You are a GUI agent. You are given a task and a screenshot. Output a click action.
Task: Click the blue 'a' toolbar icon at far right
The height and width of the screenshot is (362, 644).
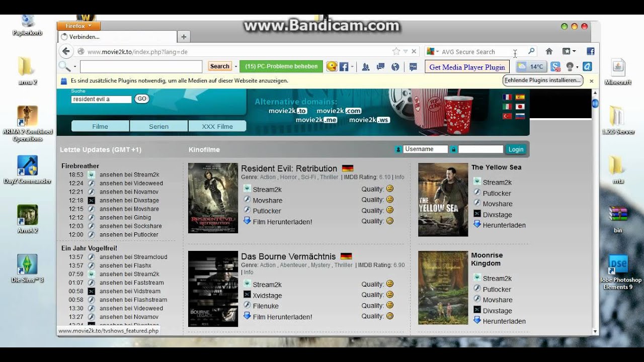[587, 66]
